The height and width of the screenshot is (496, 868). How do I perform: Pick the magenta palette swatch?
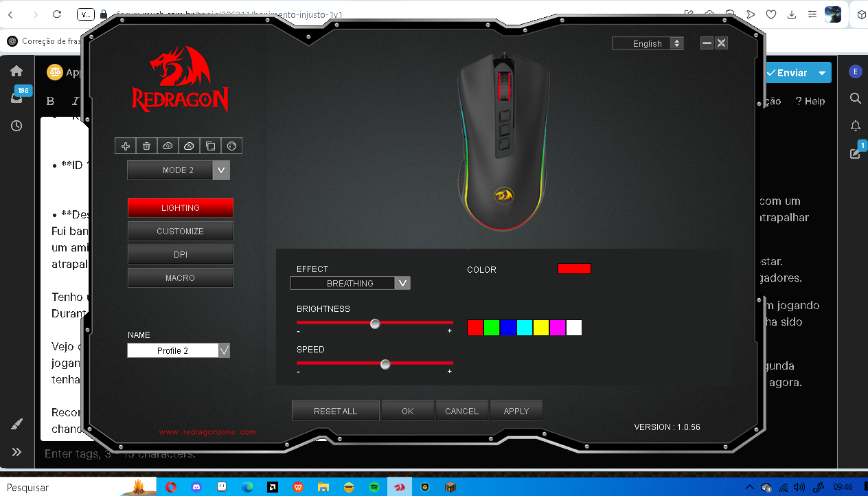[x=558, y=328]
